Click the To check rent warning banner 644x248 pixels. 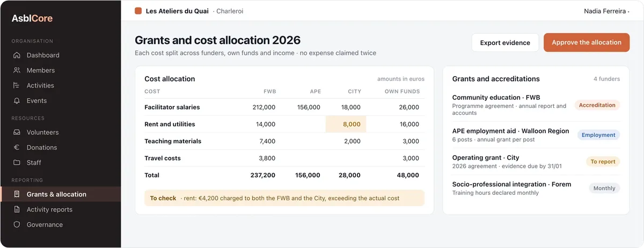point(284,198)
